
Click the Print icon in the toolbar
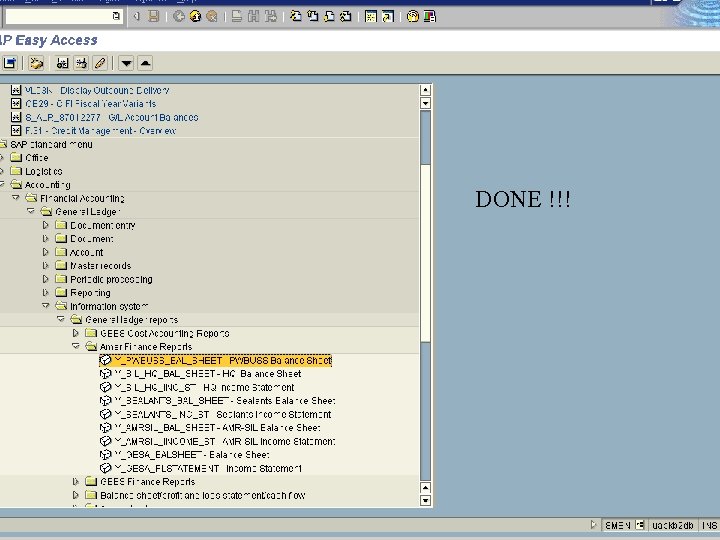[x=236, y=17]
